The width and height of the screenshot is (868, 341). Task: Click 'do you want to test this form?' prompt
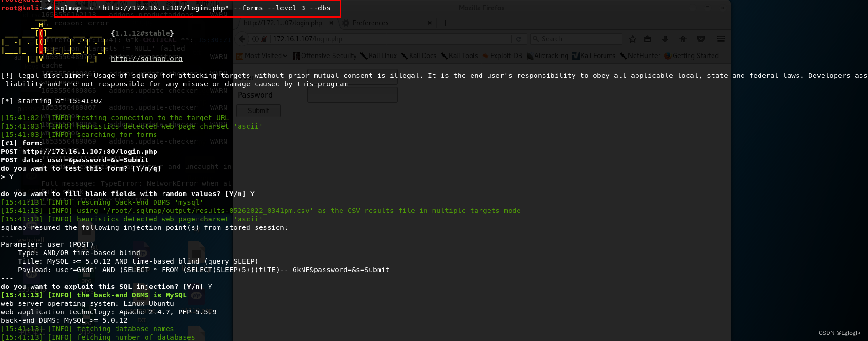(x=81, y=168)
